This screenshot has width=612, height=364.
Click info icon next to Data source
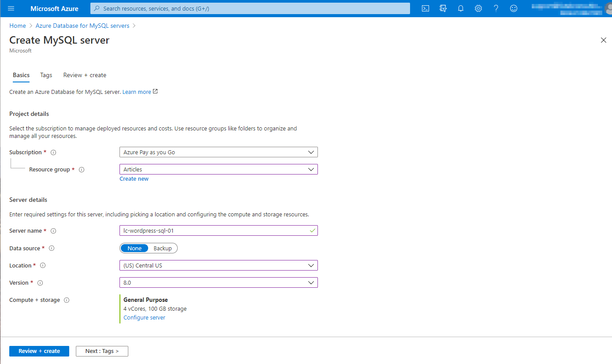[52, 249]
